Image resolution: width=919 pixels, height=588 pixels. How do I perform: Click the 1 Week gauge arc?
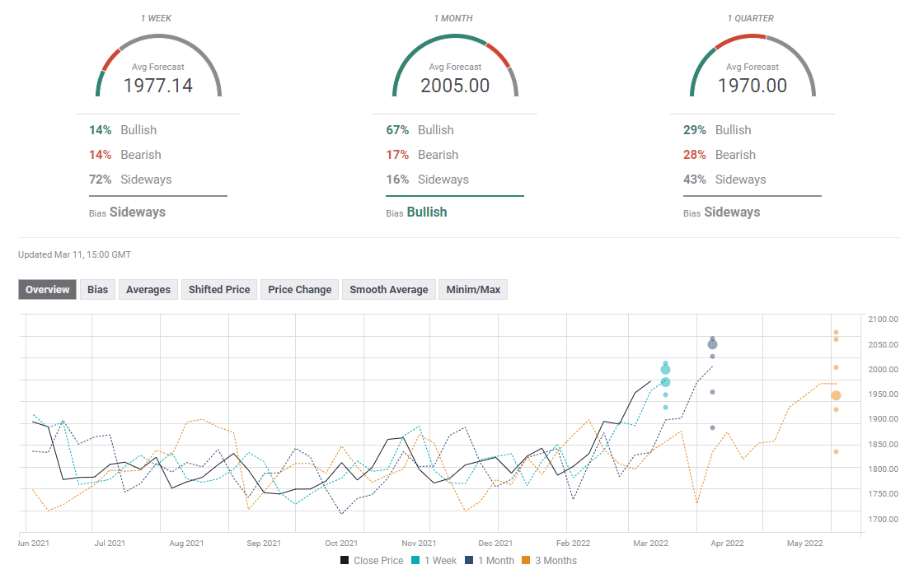(158, 40)
